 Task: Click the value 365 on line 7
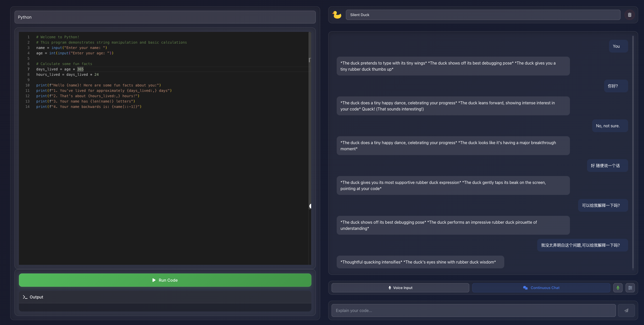point(80,69)
